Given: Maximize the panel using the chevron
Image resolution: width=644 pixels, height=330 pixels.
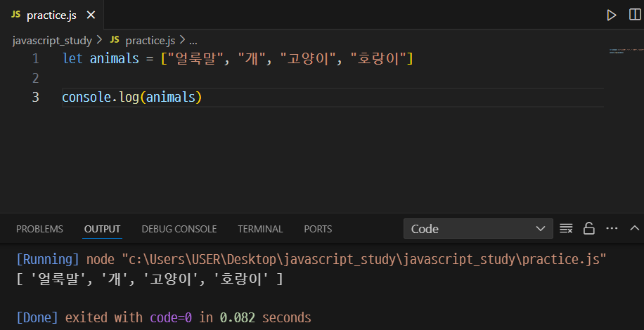Looking at the screenshot, I should click(x=635, y=228).
